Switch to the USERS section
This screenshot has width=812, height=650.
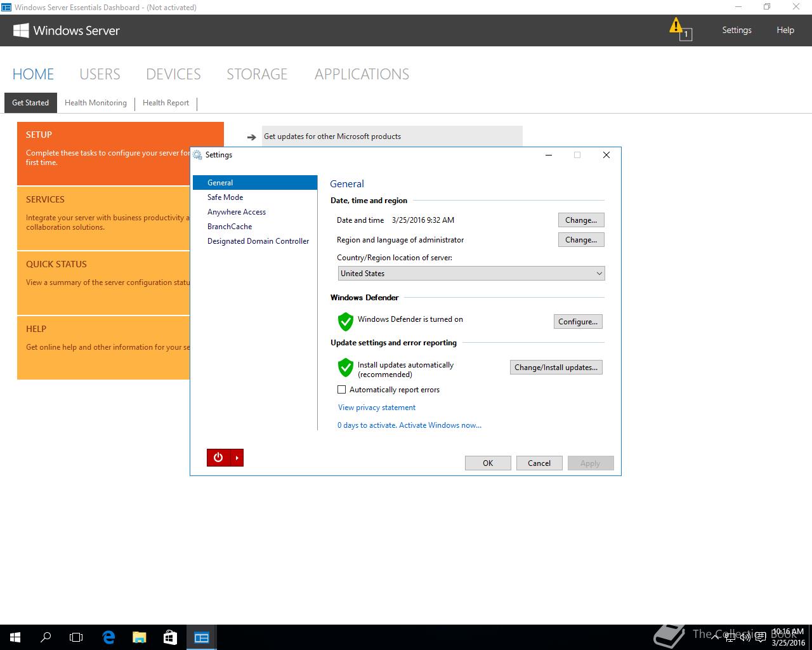coord(100,74)
